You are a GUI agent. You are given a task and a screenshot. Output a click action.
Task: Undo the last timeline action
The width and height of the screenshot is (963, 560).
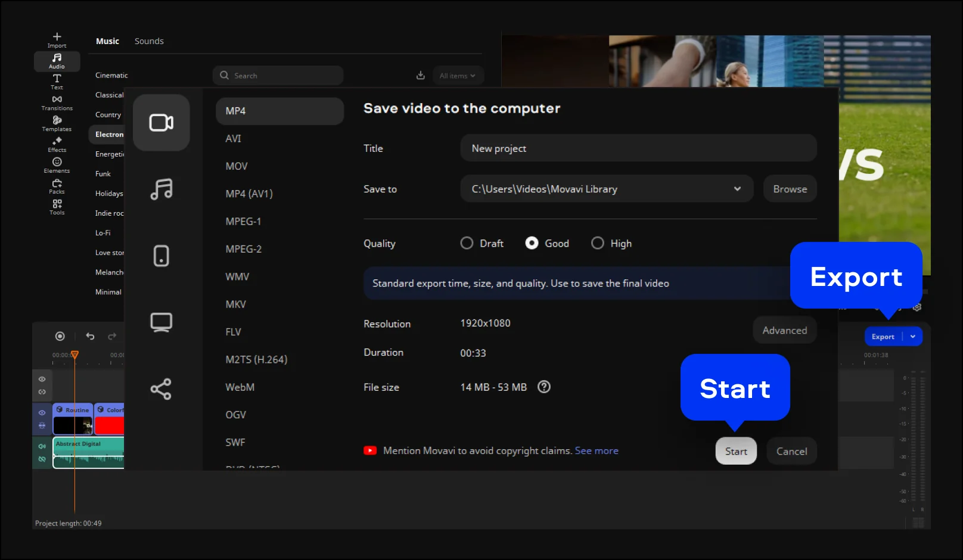coord(90,336)
